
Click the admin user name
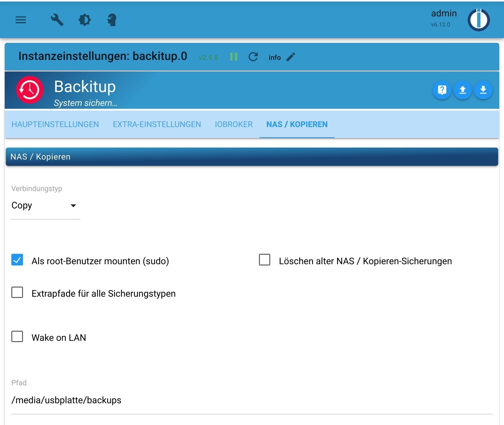click(444, 13)
